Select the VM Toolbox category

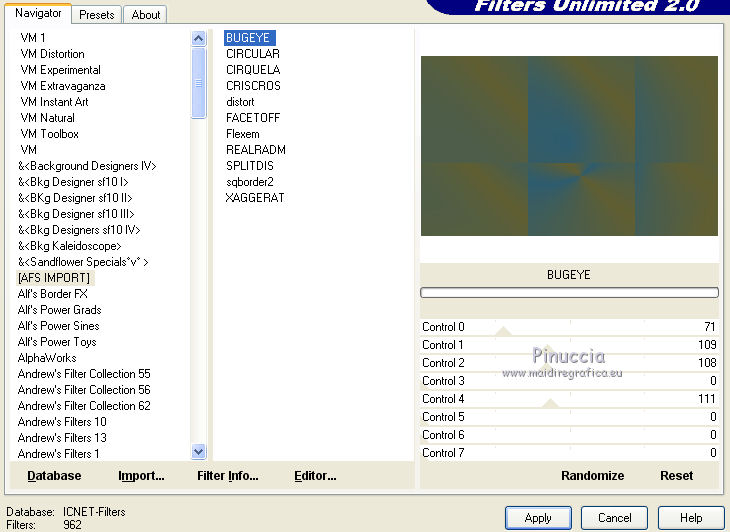(x=49, y=134)
